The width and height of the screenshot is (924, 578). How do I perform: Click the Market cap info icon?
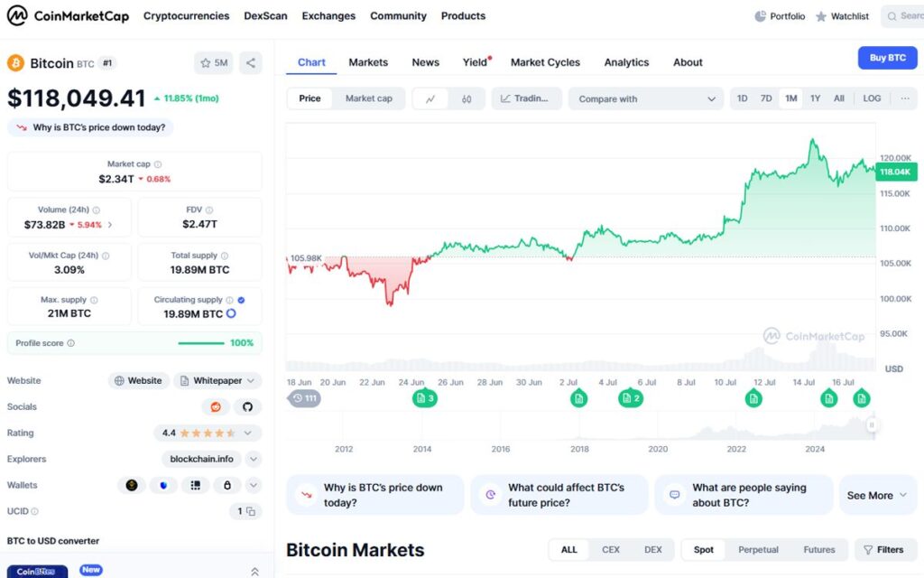pos(158,164)
